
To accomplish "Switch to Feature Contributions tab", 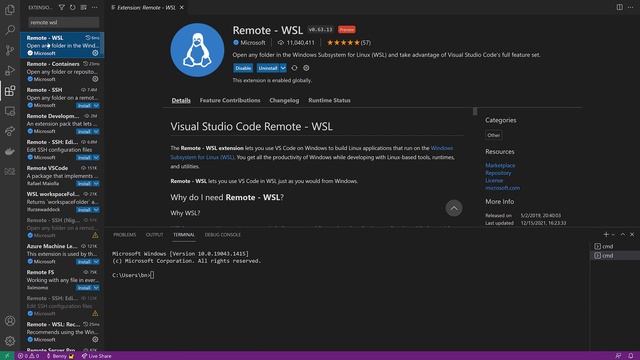I will coord(230,100).
